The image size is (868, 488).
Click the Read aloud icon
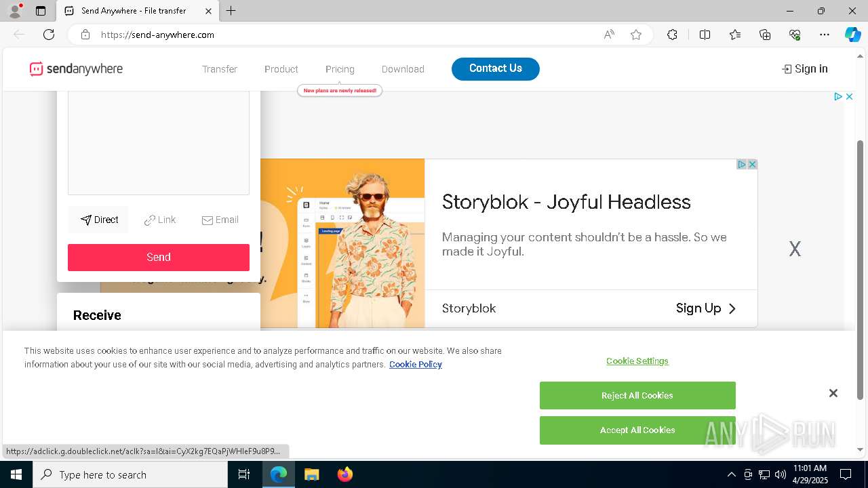point(609,35)
